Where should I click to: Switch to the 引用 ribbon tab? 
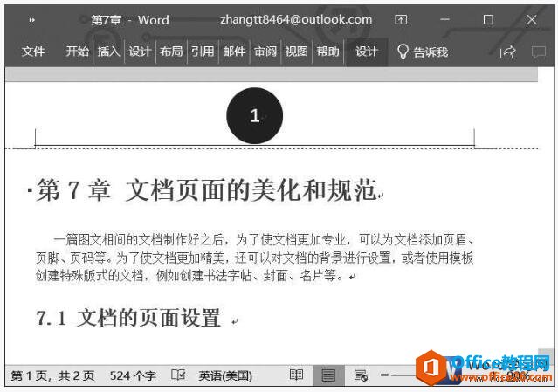(x=203, y=52)
